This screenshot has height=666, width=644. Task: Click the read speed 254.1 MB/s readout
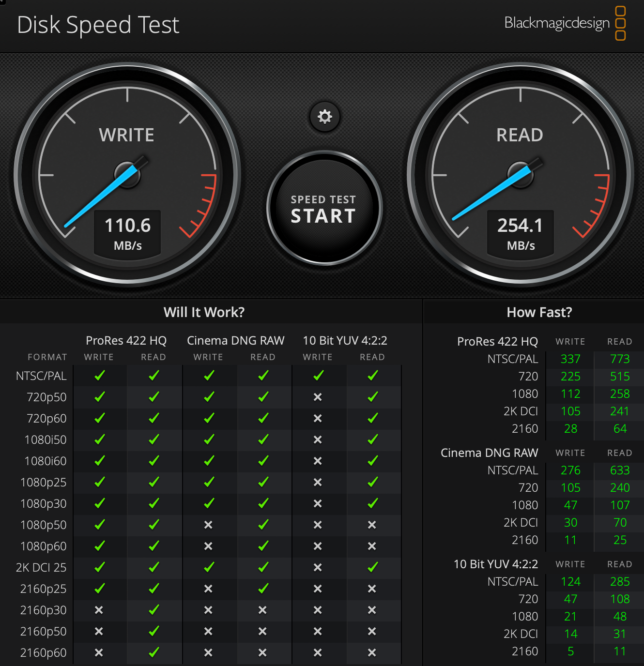tap(521, 233)
